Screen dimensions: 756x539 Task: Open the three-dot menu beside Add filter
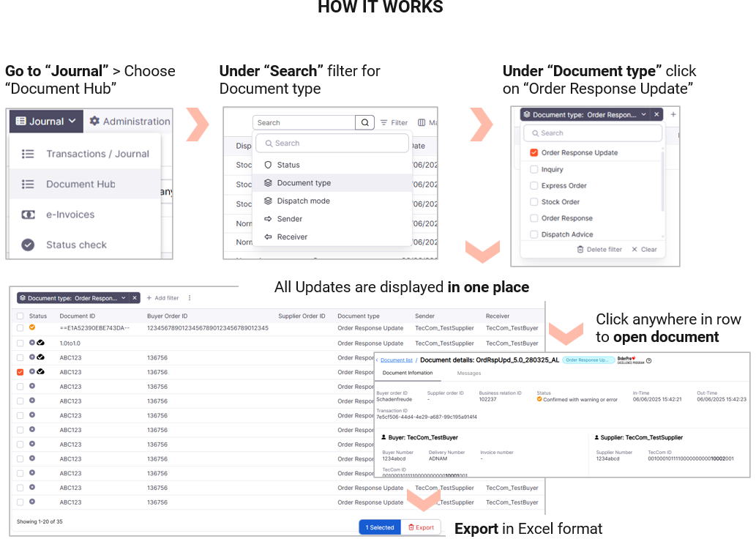(x=190, y=298)
